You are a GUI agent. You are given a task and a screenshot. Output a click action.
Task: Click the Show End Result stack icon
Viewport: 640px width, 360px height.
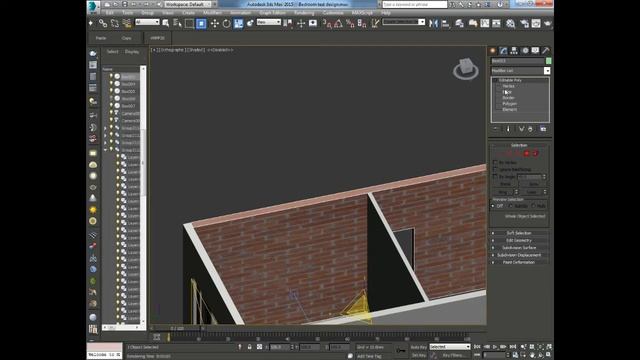(508, 129)
